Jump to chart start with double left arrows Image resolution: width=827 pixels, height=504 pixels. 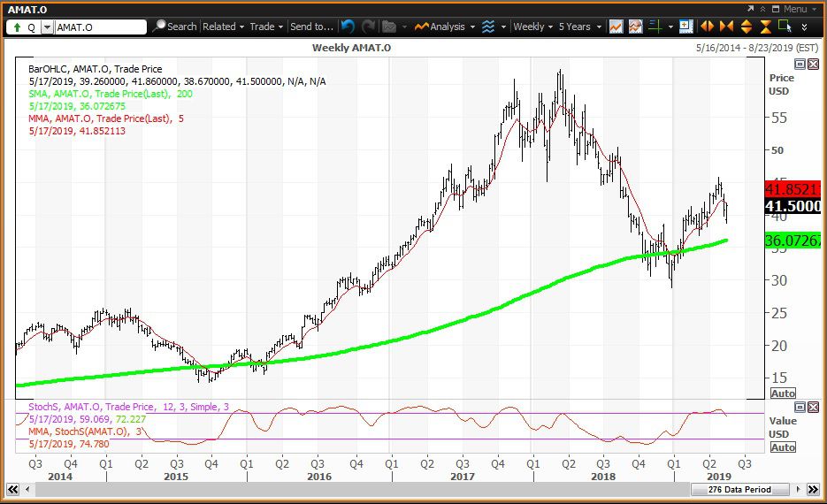coord(12,489)
